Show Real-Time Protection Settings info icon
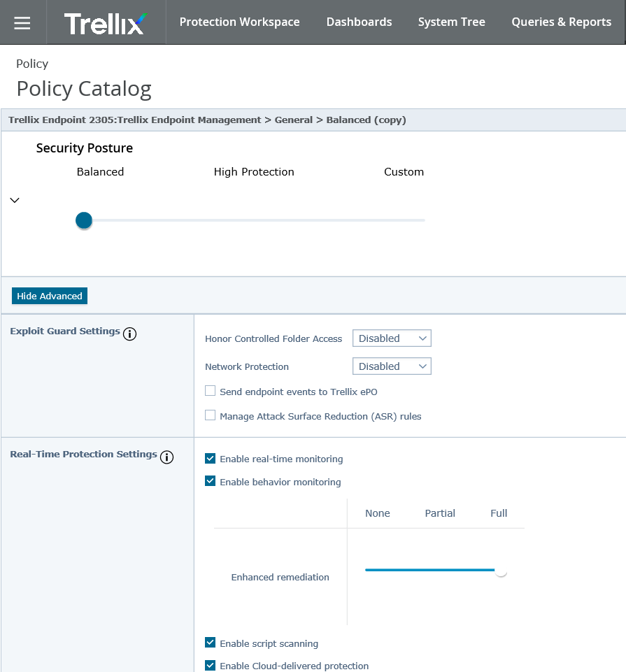626x672 pixels. coord(166,457)
